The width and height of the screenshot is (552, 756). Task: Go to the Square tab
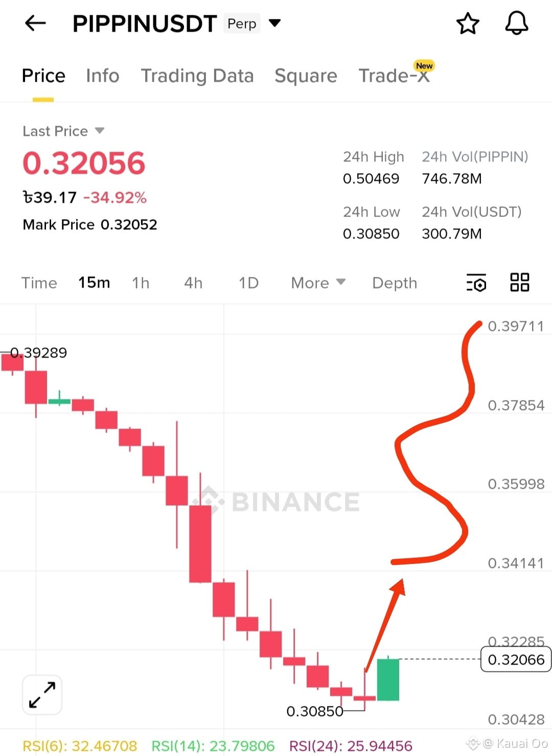306,76
